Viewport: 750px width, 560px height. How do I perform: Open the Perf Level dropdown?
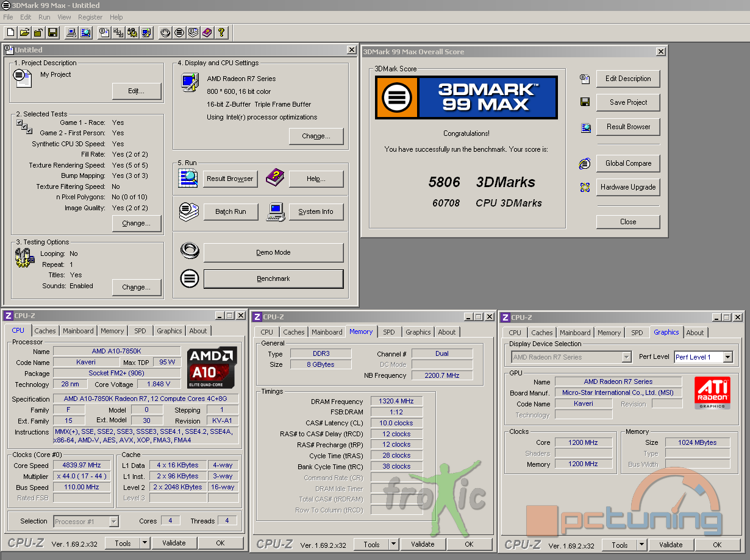(x=727, y=357)
